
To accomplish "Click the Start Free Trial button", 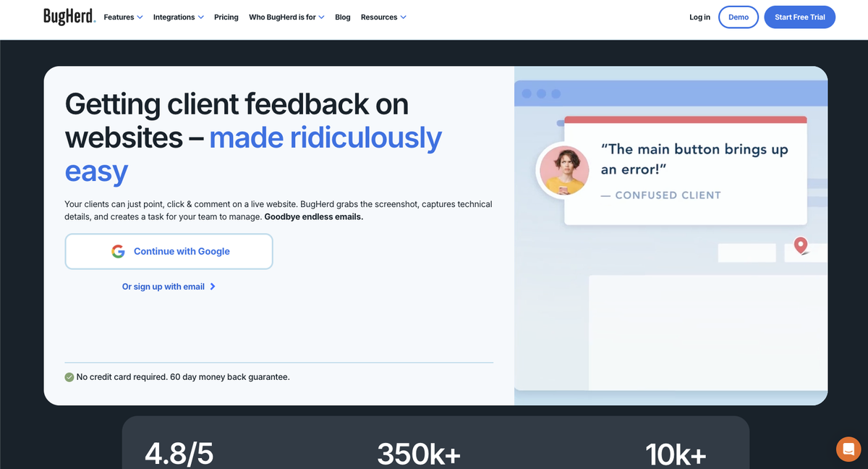I will 799,17.
